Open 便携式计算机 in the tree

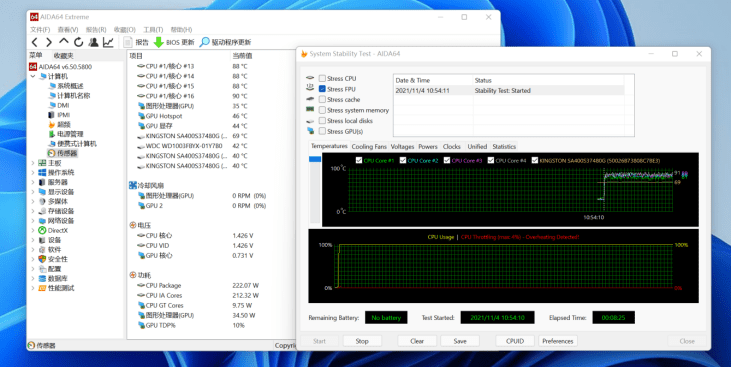pyautogui.click(x=72, y=144)
